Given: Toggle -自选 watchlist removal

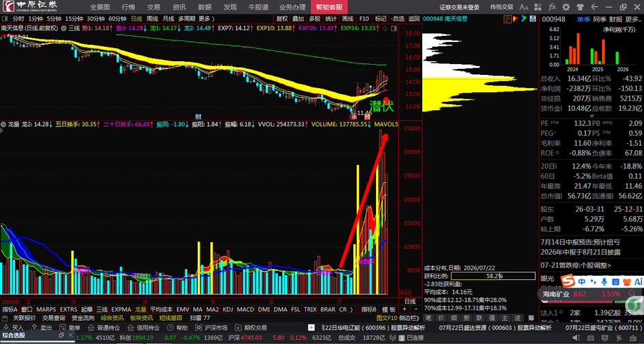Looking at the screenshot, I should click(x=397, y=19).
